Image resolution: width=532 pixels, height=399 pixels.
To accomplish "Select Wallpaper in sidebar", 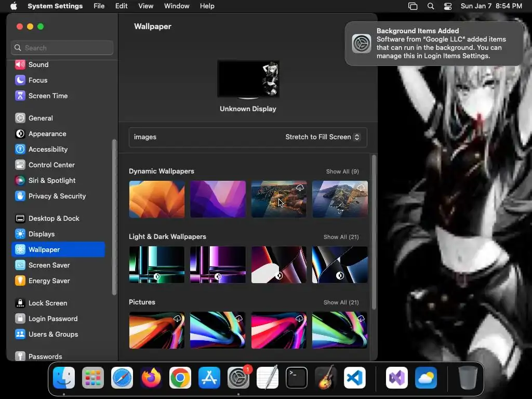I will pos(58,250).
